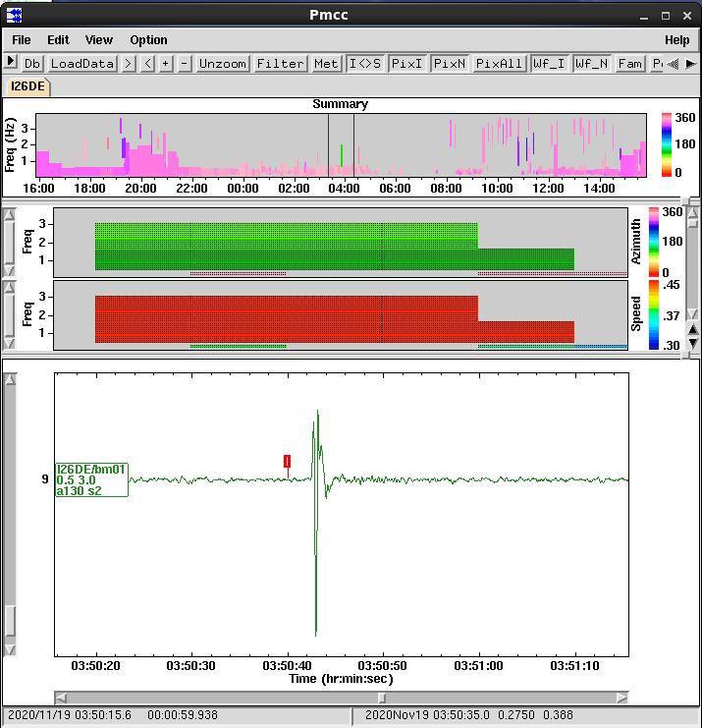Click black up arrow right of Speed label
This screenshot has height=728, width=702.
point(693,329)
